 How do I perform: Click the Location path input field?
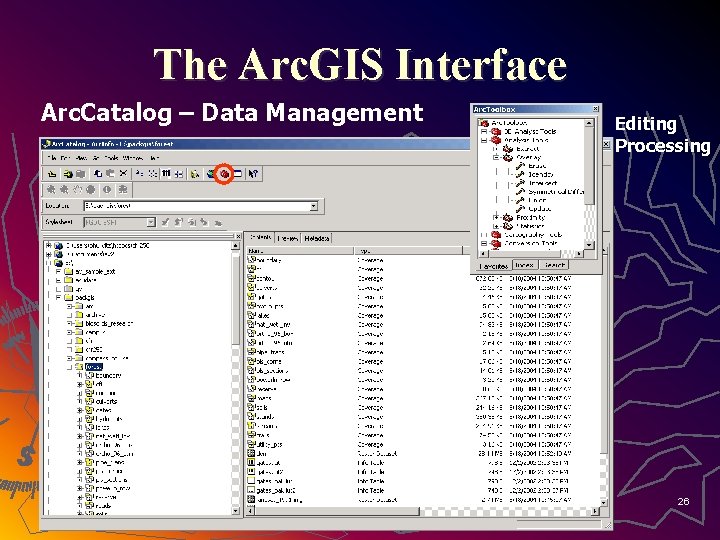click(197, 206)
